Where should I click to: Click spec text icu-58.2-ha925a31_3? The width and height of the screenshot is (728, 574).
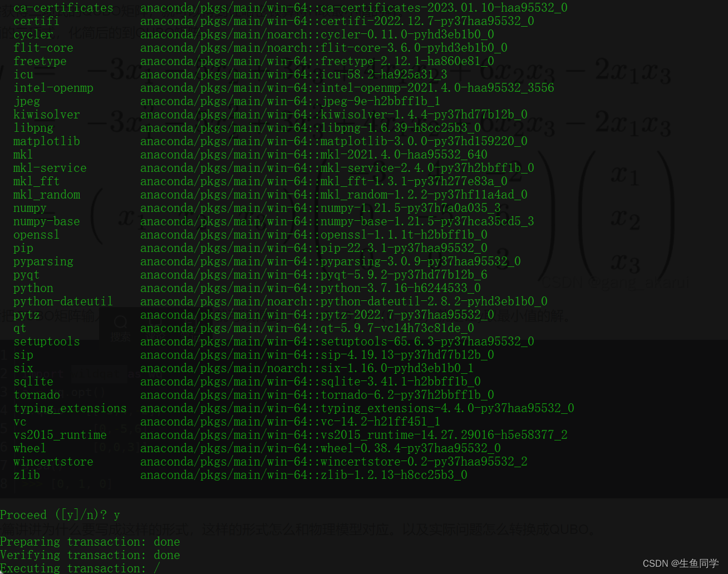pos(384,75)
